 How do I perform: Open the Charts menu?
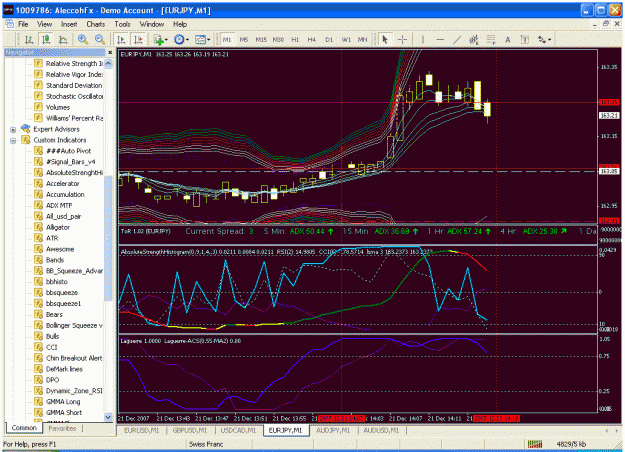(96, 24)
